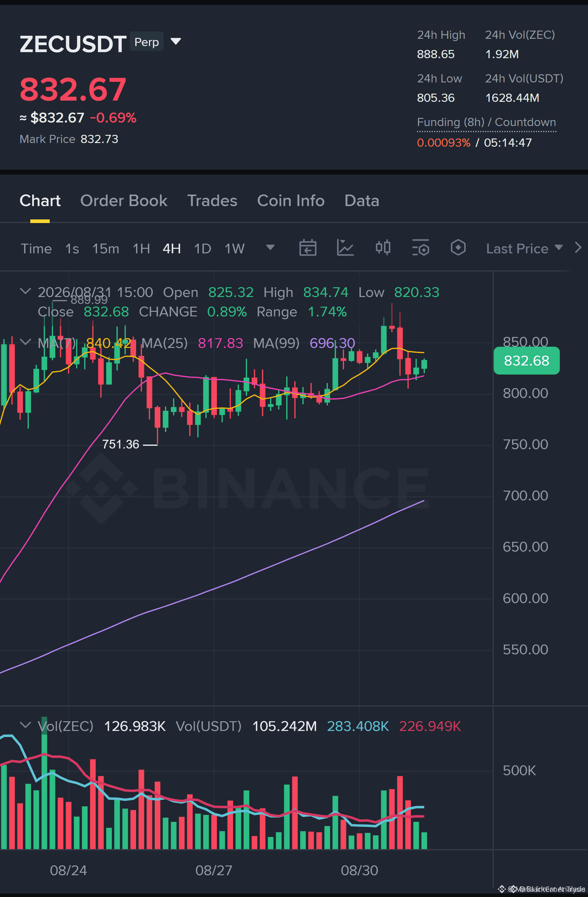Collapse the Vol(ZEC) volume legend
588x897 pixels.
point(25,725)
